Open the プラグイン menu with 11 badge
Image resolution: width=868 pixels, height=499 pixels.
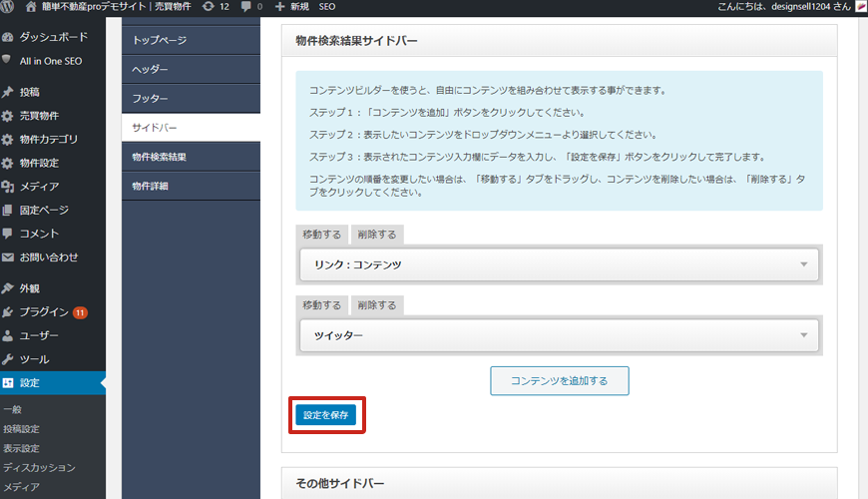pyautogui.click(x=44, y=312)
